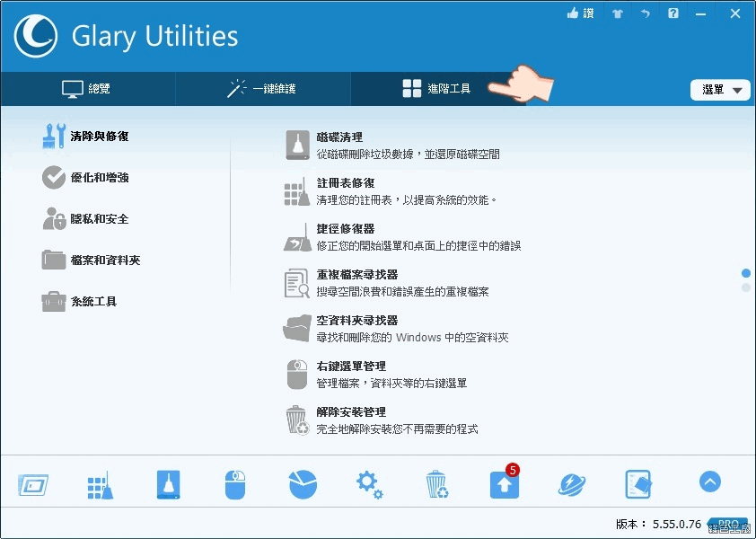
Task: Open the 選單 dropdown menu
Action: (x=720, y=90)
